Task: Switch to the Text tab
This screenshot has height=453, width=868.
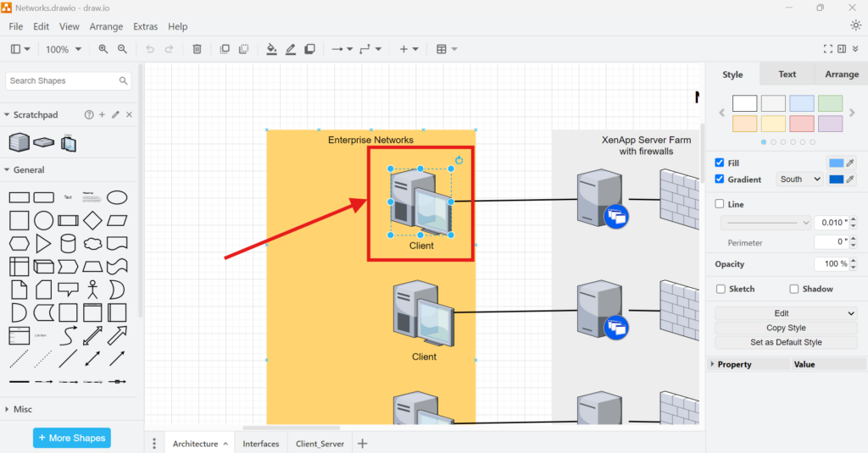Action: (787, 75)
